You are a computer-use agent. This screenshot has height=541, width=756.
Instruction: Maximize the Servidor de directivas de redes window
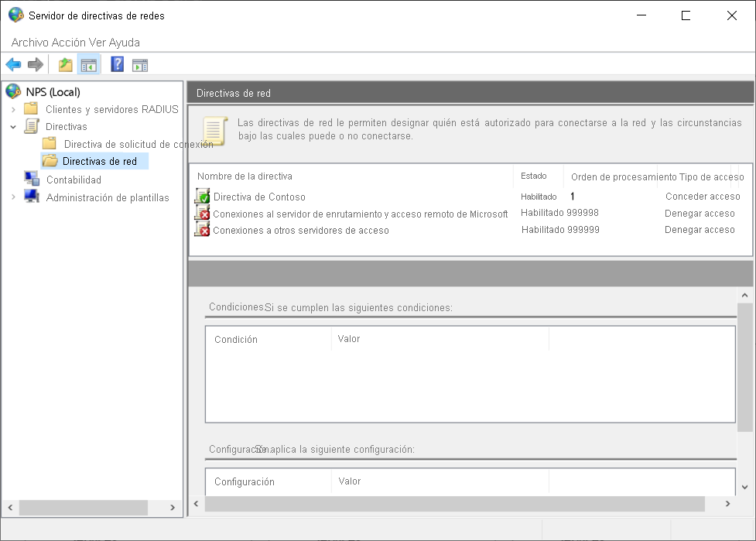(686, 15)
